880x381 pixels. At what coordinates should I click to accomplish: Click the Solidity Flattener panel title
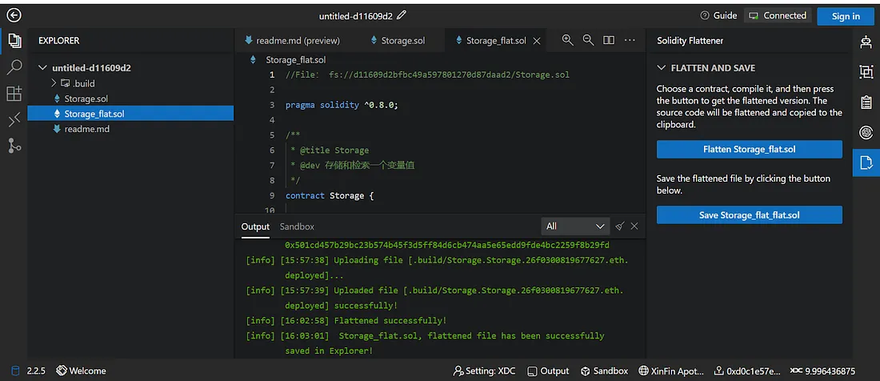coord(690,40)
